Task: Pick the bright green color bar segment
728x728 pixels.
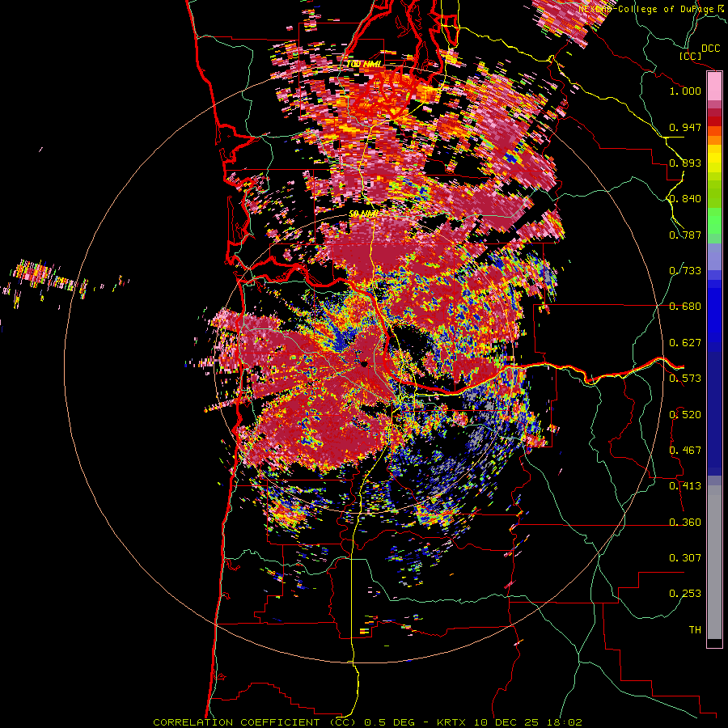Action: click(714, 221)
